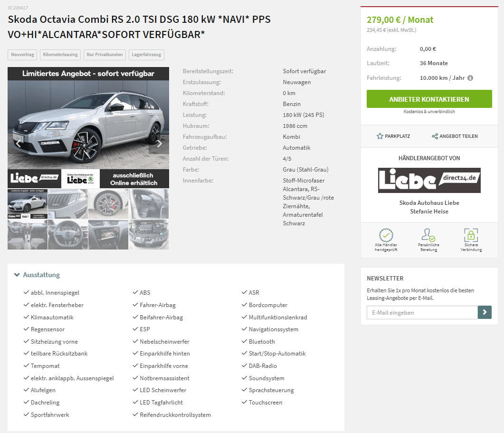Image resolution: width=504 pixels, height=433 pixels.
Task: Click Anbieter kontaktieren button
Action: coord(429,99)
